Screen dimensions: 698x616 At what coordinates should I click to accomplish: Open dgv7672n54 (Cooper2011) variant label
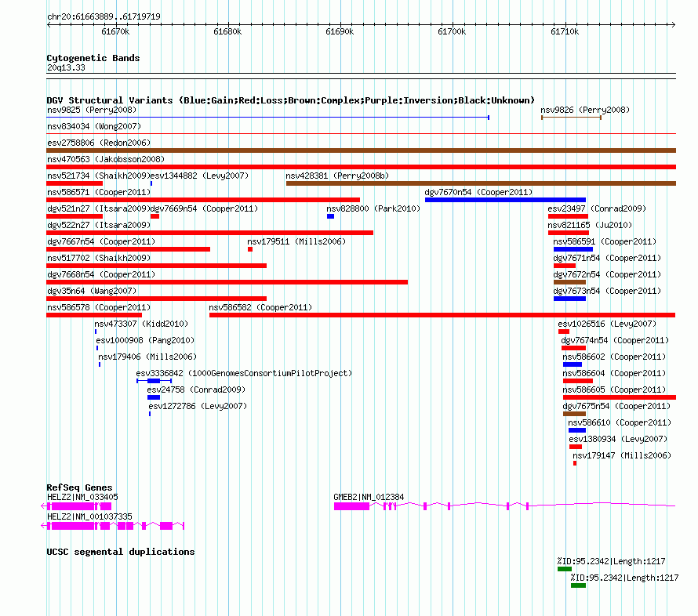click(607, 274)
